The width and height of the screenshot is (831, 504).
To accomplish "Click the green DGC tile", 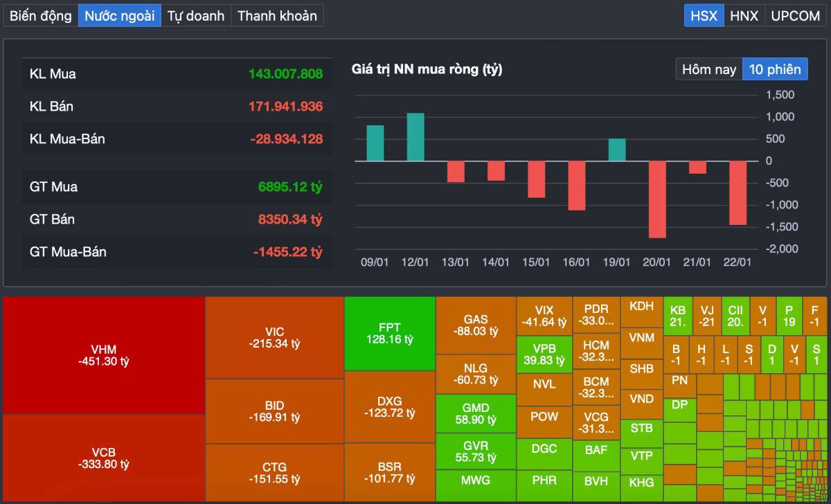I will (x=544, y=454).
